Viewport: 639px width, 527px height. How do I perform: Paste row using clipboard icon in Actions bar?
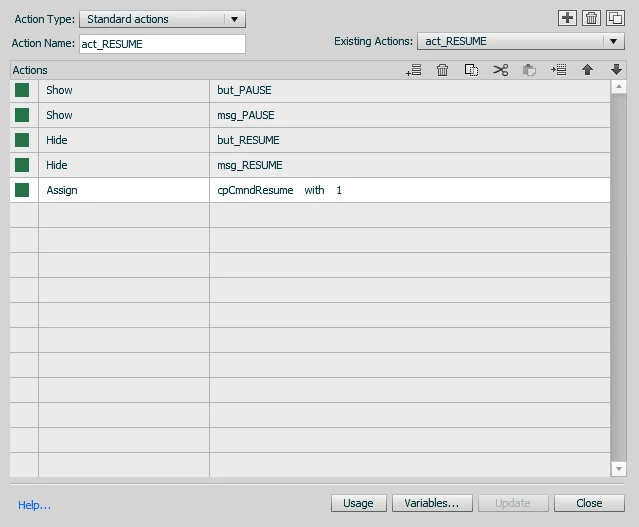click(529, 70)
